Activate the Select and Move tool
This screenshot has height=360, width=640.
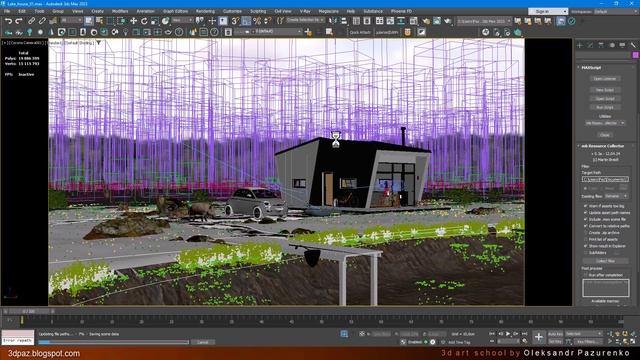click(x=133, y=21)
